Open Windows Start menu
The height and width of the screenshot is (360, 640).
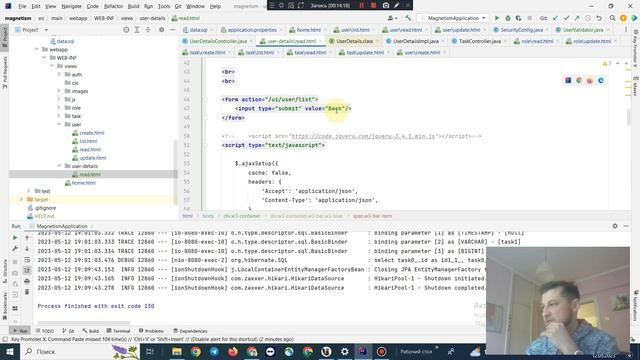[10, 351]
